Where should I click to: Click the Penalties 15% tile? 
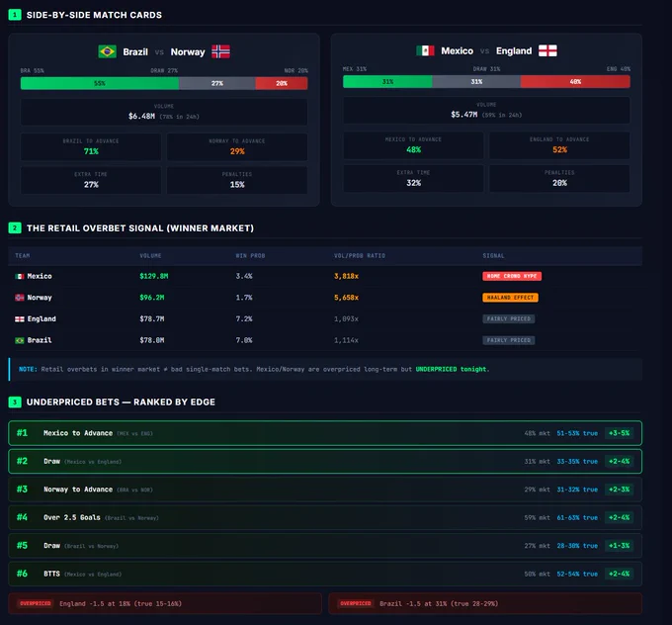click(x=237, y=180)
